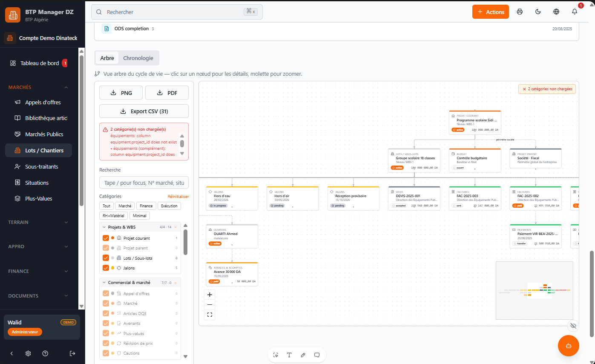Click the print icon in top bar

click(520, 12)
